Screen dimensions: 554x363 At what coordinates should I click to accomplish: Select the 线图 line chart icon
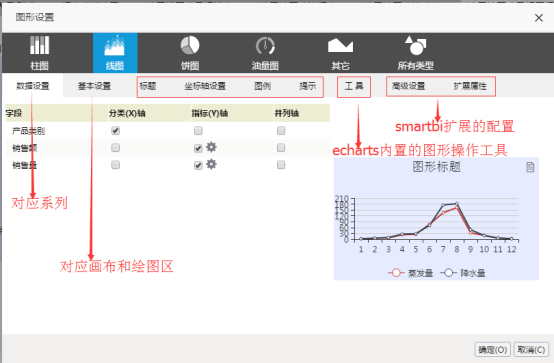coord(114,46)
